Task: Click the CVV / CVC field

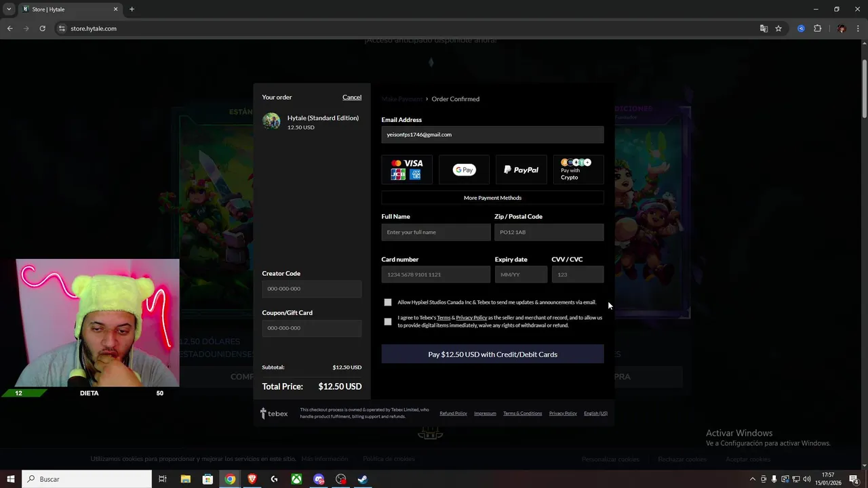Action: [578, 274]
